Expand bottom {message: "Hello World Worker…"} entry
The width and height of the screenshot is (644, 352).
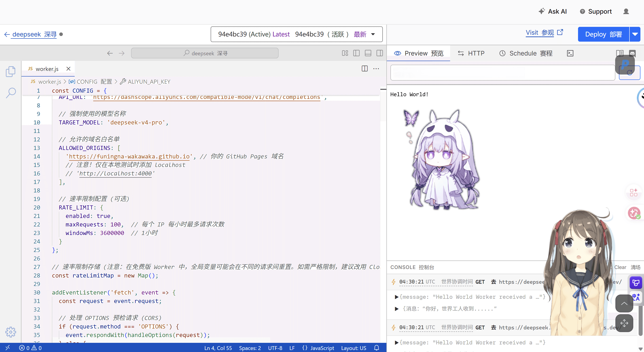pyautogui.click(x=396, y=343)
